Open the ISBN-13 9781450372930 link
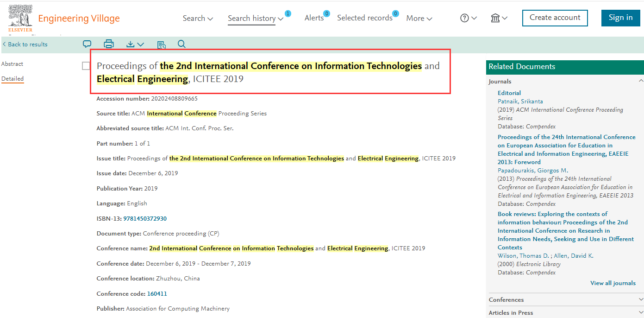This screenshot has width=644, height=318. coord(145,218)
